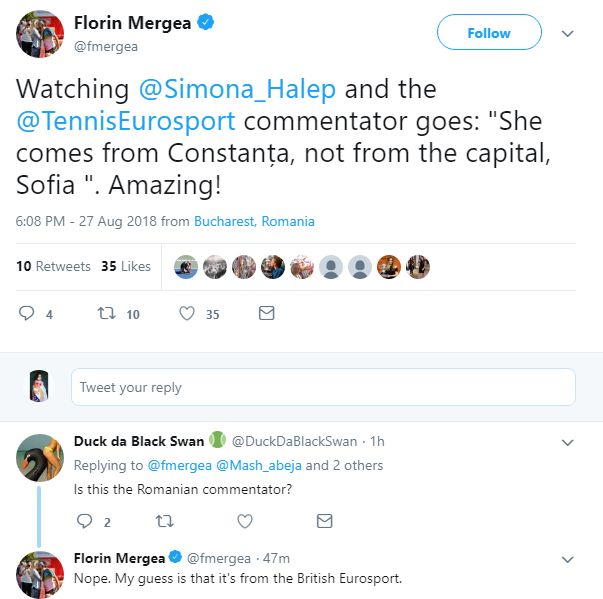This screenshot has width=603, height=599.
Task: View the list of 35 Likes
Action: [126, 266]
